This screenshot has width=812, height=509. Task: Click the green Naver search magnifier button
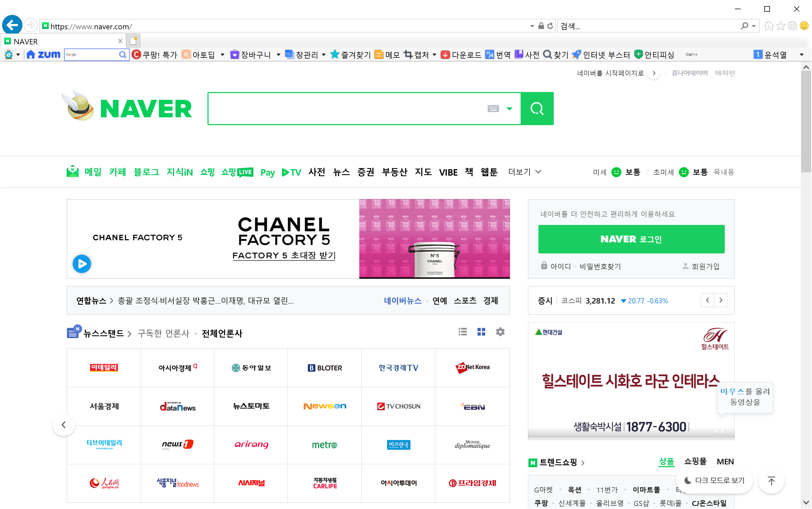coord(536,109)
